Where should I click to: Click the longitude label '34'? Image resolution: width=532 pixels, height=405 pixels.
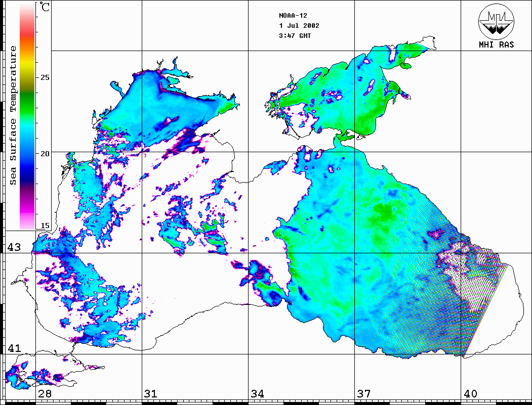click(257, 393)
